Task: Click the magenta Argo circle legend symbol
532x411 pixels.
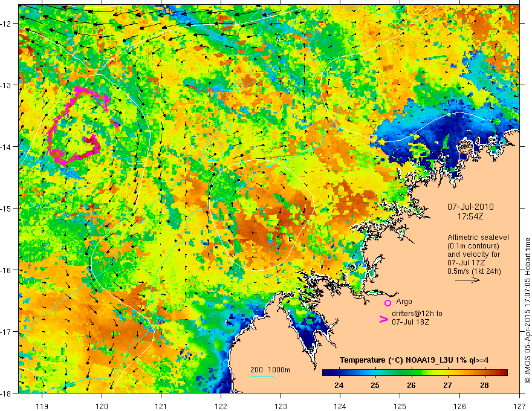Action: pos(388,303)
